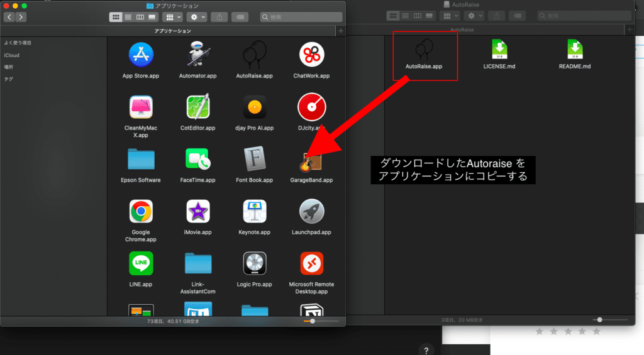Screen dimensions: 644x355
Task: Click Share button in AutoRaise window toolbar
Action: 497,16
